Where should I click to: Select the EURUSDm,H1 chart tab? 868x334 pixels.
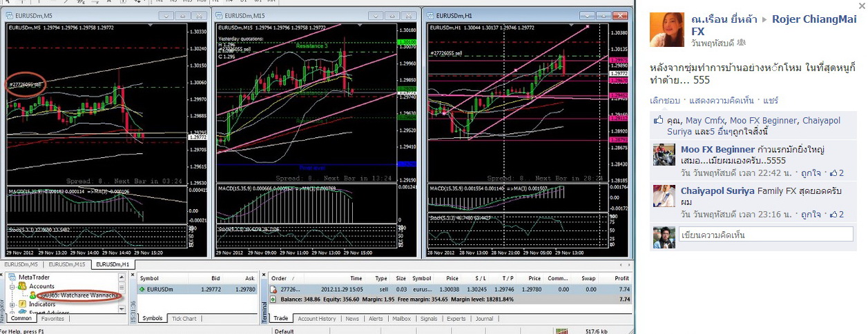[113, 264]
